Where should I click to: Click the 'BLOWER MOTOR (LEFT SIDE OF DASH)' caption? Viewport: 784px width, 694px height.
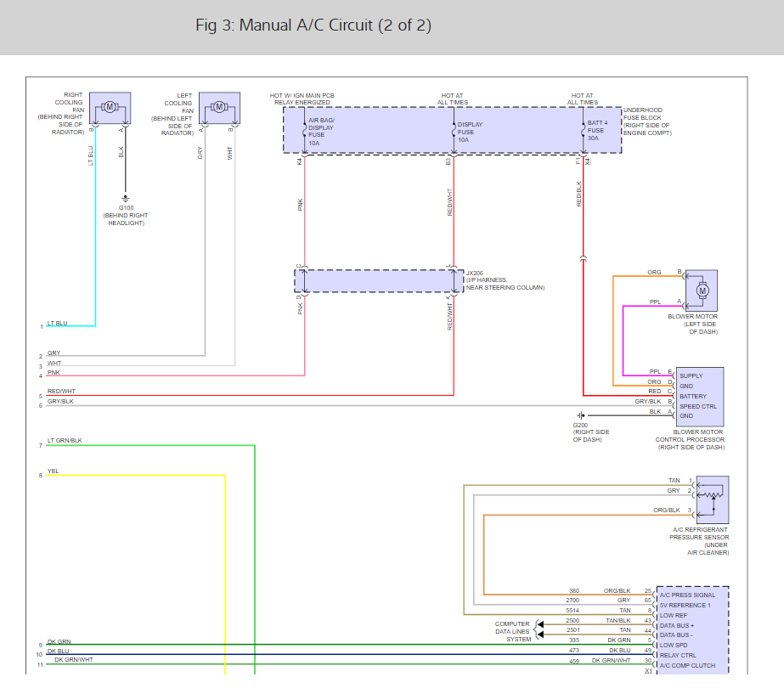click(x=693, y=324)
